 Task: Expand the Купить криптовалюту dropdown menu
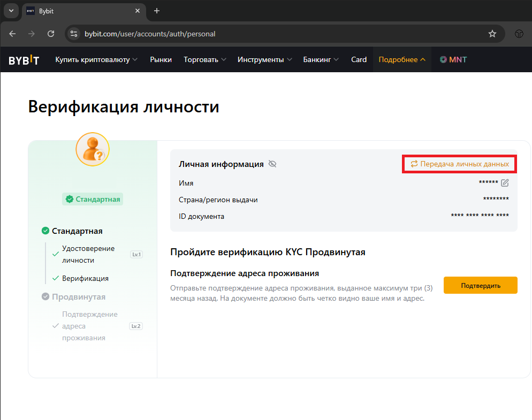coord(96,59)
